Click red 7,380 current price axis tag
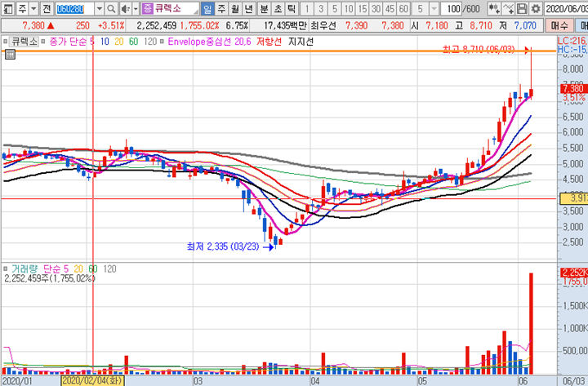Image resolution: width=588 pixels, height=386 pixels. (572, 88)
